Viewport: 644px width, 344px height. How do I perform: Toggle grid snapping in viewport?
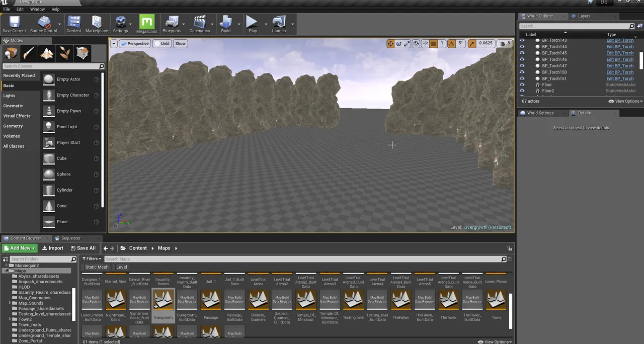pyautogui.click(x=433, y=44)
